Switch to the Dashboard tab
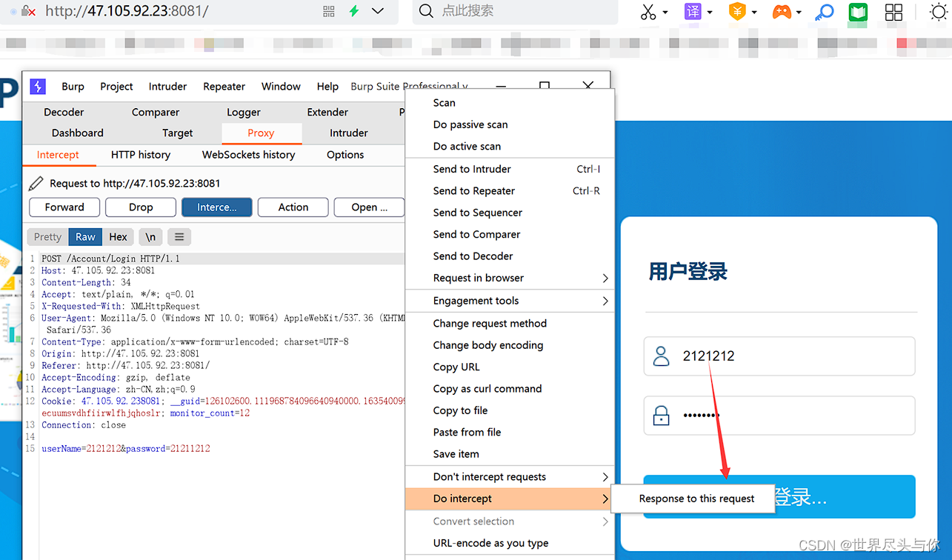The width and height of the screenshot is (952, 560). pos(78,133)
